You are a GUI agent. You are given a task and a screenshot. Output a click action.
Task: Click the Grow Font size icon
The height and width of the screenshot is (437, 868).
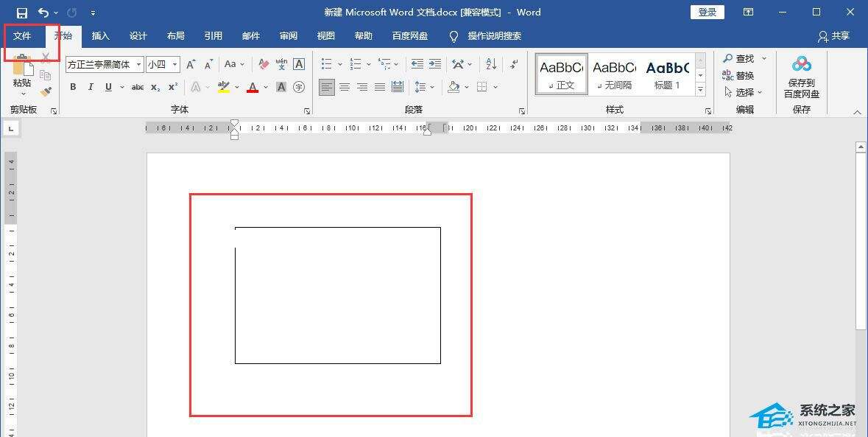[x=191, y=65]
